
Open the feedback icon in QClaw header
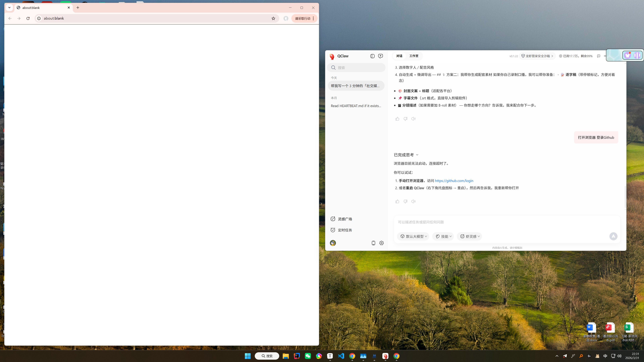[x=599, y=56]
